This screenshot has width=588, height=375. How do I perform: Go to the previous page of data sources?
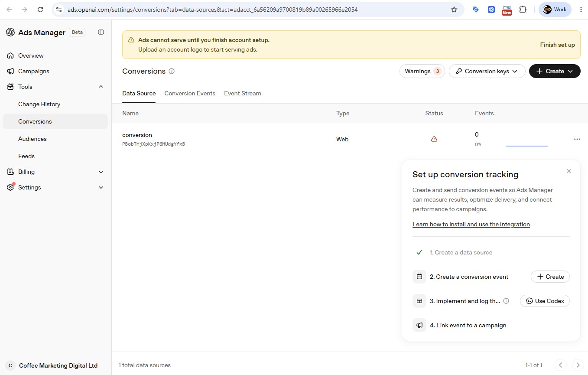(561, 365)
